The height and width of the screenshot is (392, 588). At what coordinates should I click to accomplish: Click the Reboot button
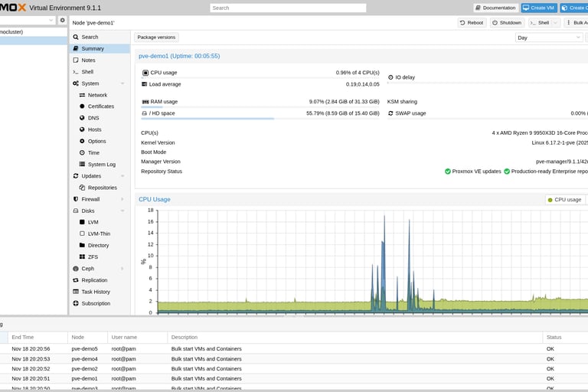[472, 23]
